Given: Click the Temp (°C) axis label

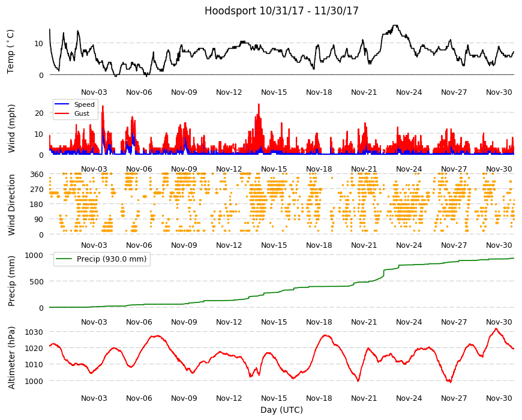Looking at the screenshot, I should [x=11, y=52].
